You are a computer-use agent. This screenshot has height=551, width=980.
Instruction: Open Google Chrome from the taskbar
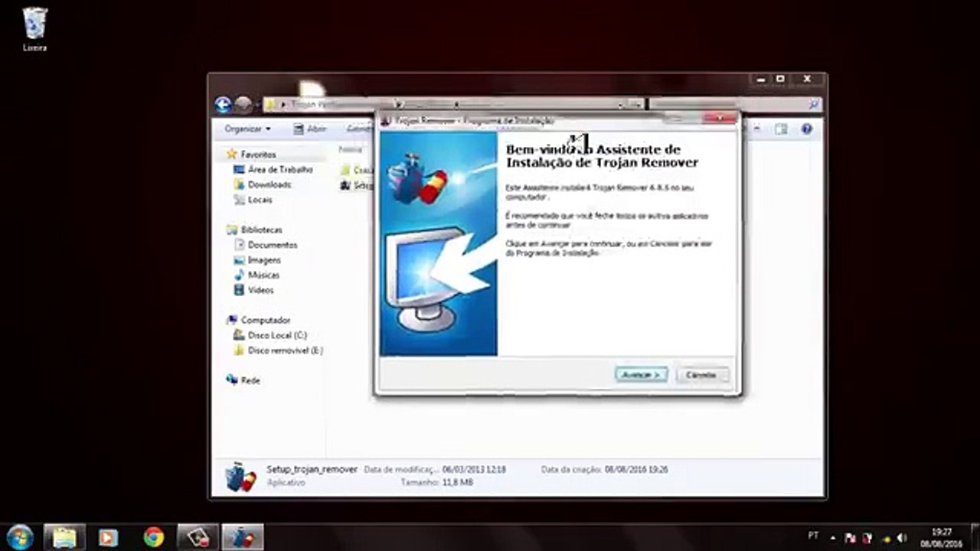pyautogui.click(x=154, y=537)
